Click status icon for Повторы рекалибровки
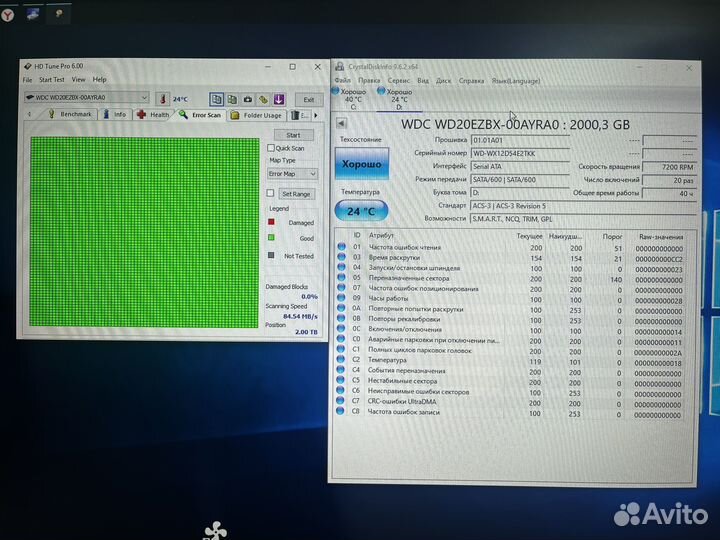Image resolution: width=720 pixels, height=540 pixels. pos(341,318)
